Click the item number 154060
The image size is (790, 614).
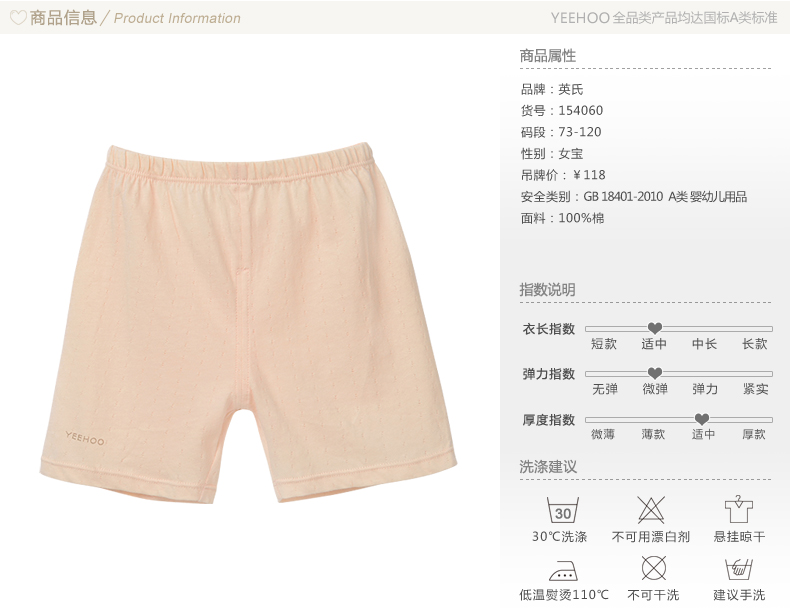pyautogui.click(x=580, y=110)
